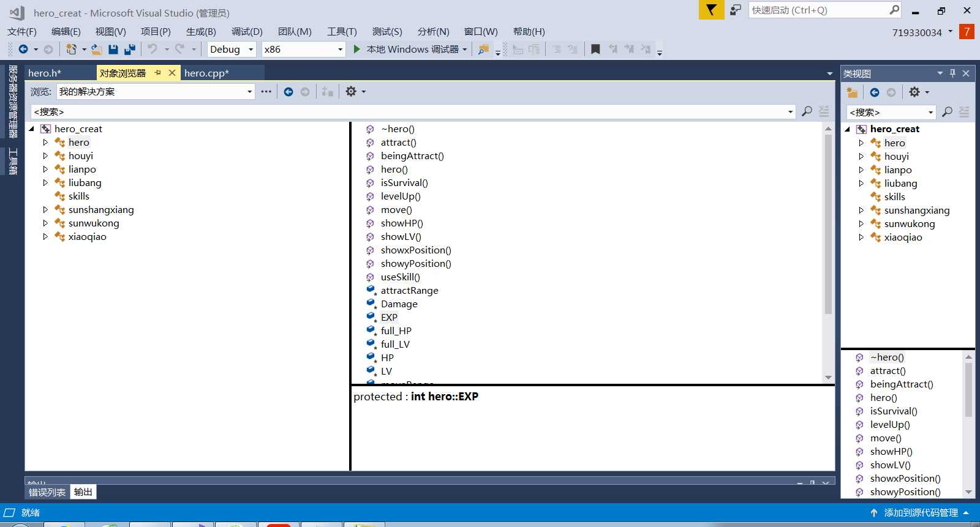Close the Object Browser tab
980x527 pixels.
(x=172, y=73)
